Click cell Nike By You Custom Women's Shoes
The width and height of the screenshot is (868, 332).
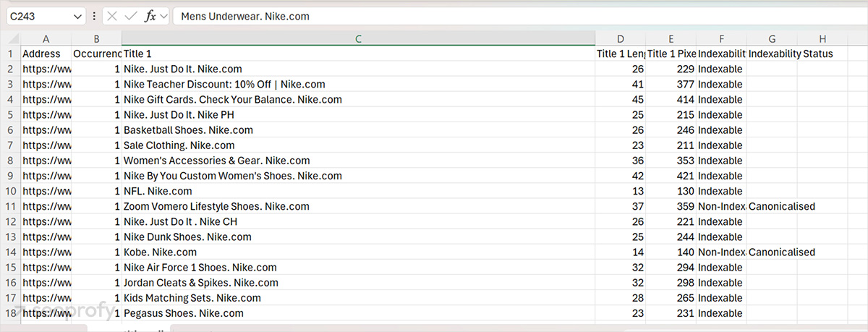tap(358, 176)
